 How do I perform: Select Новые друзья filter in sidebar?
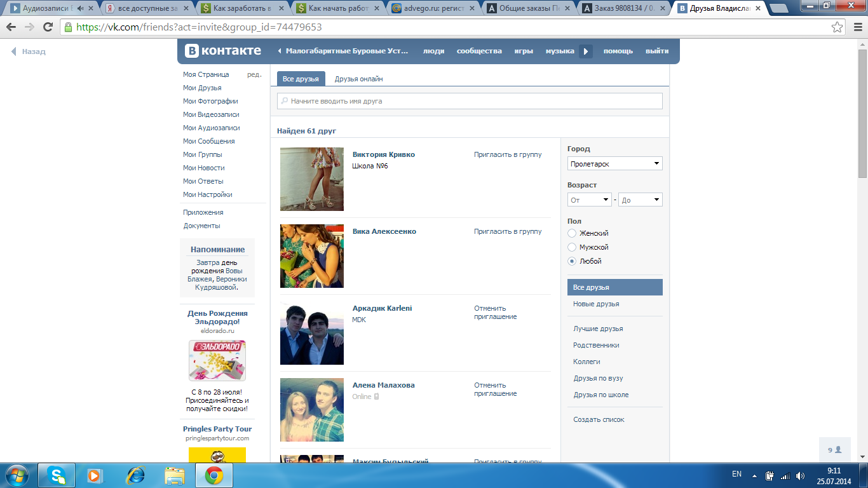pos(596,304)
